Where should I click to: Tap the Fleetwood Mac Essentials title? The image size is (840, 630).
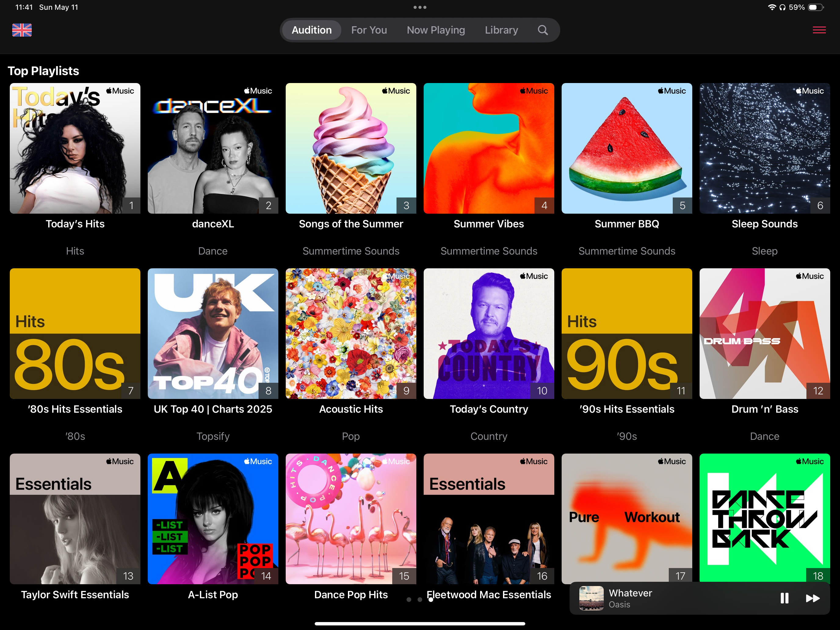pyautogui.click(x=489, y=595)
